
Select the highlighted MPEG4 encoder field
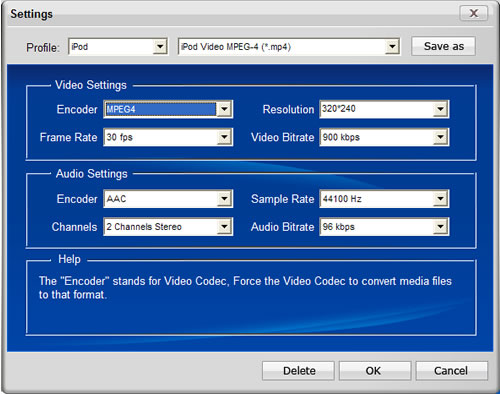point(160,109)
